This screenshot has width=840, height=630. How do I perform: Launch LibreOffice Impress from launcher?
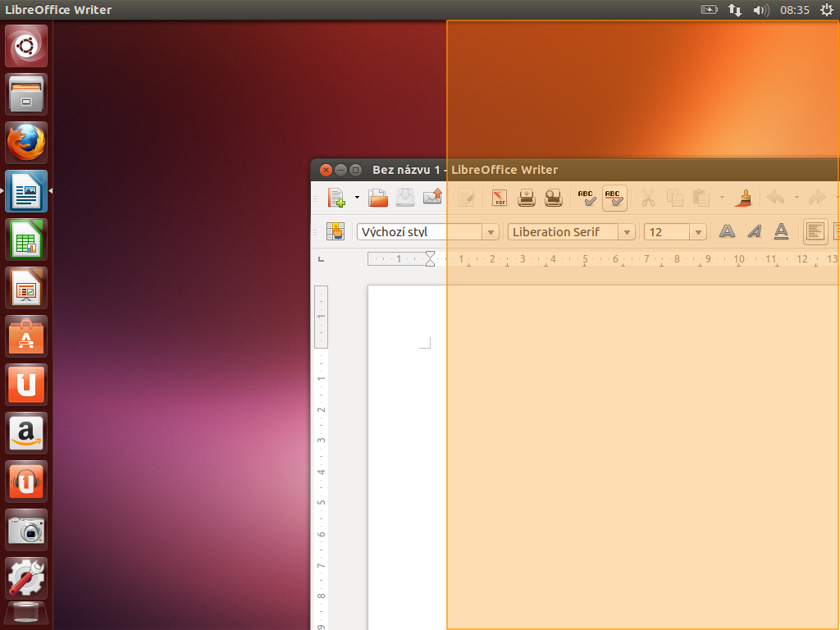pyautogui.click(x=26, y=288)
